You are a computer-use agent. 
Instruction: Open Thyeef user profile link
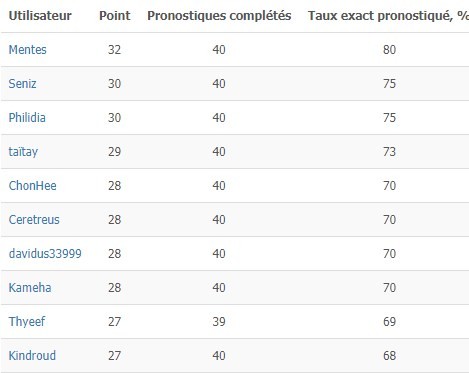[x=27, y=322]
